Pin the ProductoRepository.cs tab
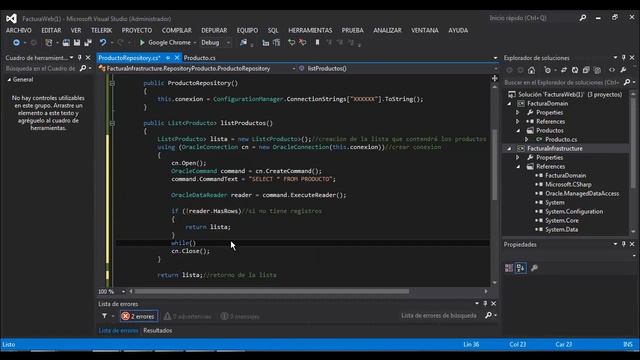The image size is (640, 360). (x=168, y=58)
